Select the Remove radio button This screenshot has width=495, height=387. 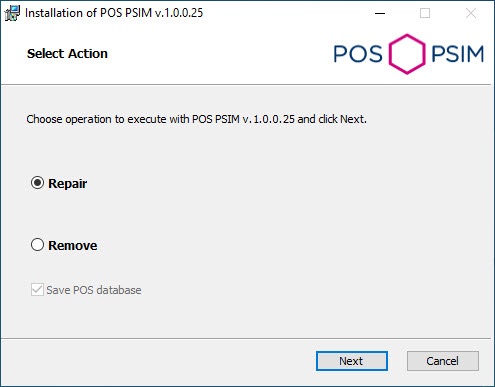(37, 245)
